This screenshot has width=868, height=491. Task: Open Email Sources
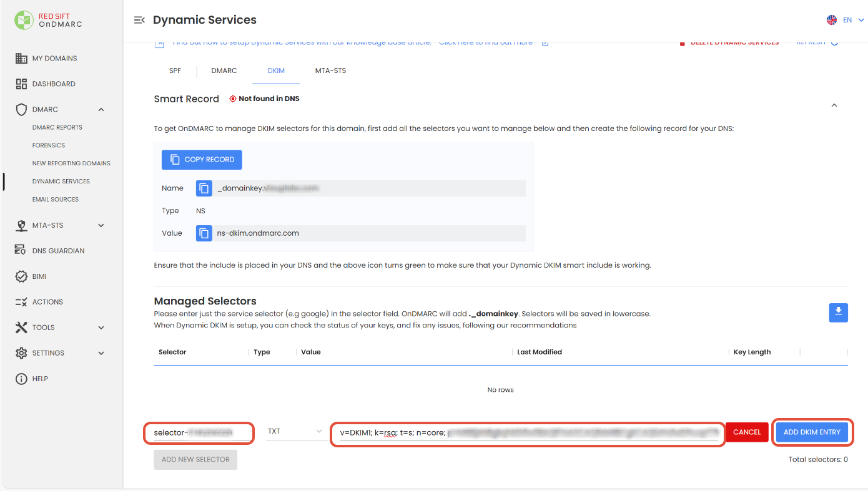pyautogui.click(x=56, y=200)
